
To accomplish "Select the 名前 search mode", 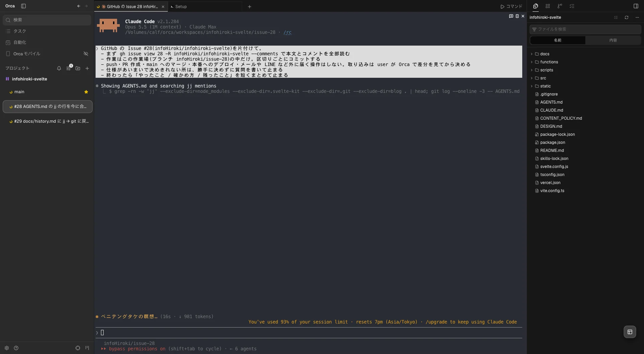I will (x=557, y=40).
